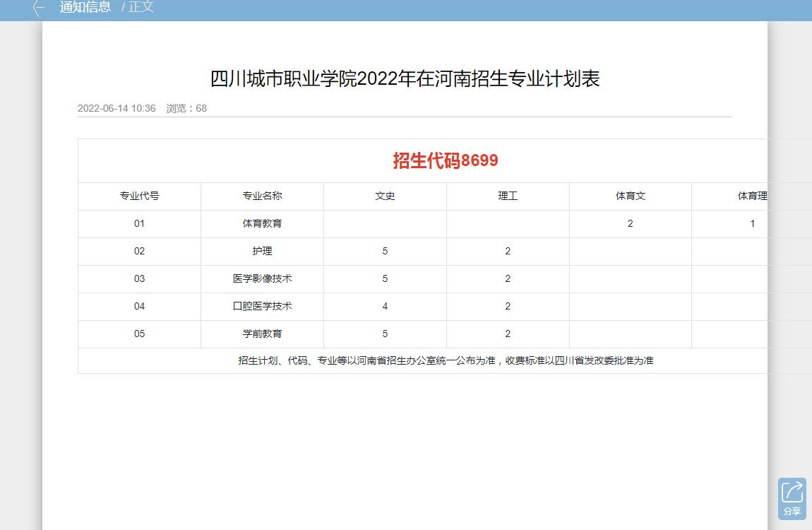Click the view count 浏览：68

click(x=186, y=108)
